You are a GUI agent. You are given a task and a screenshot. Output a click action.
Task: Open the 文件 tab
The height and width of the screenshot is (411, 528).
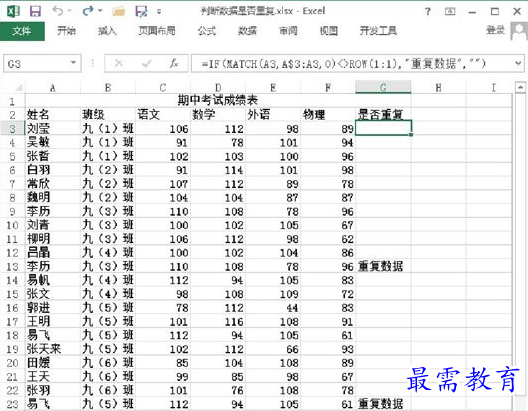click(x=22, y=31)
